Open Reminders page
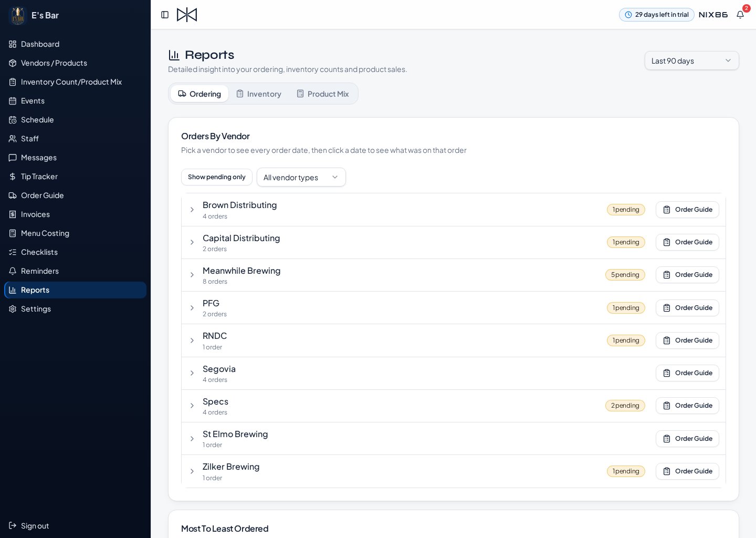Image resolution: width=756 pixels, height=538 pixels. pos(75,271)
